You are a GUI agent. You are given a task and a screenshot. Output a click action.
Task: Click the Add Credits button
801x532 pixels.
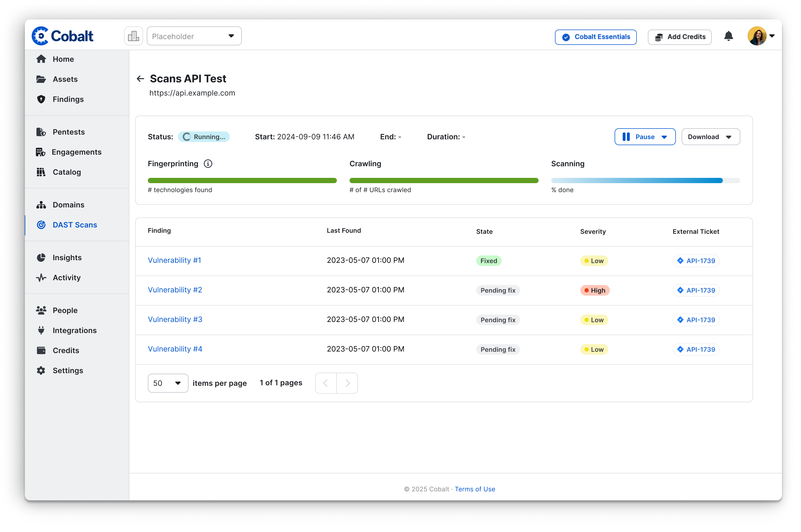click(x=680, y=37)
